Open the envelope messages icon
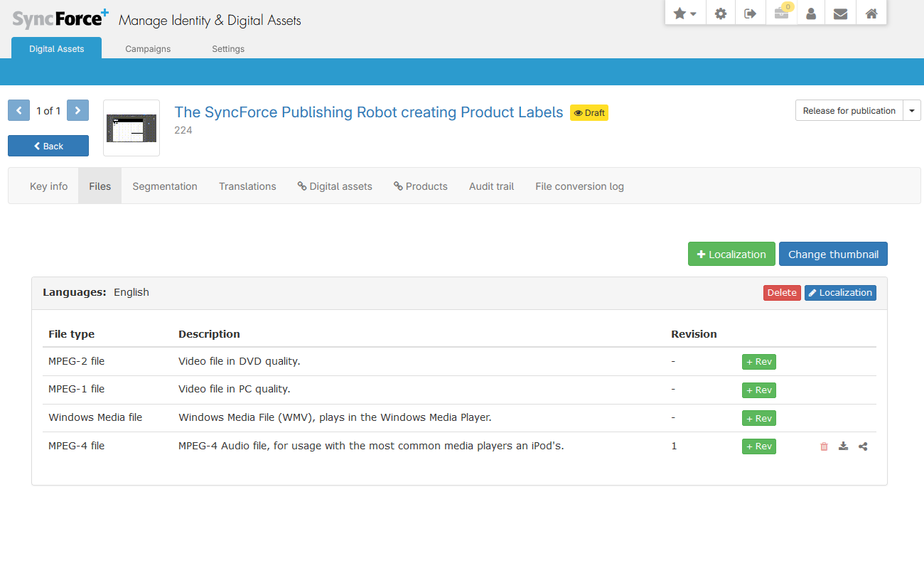 [x=840, y=14]
